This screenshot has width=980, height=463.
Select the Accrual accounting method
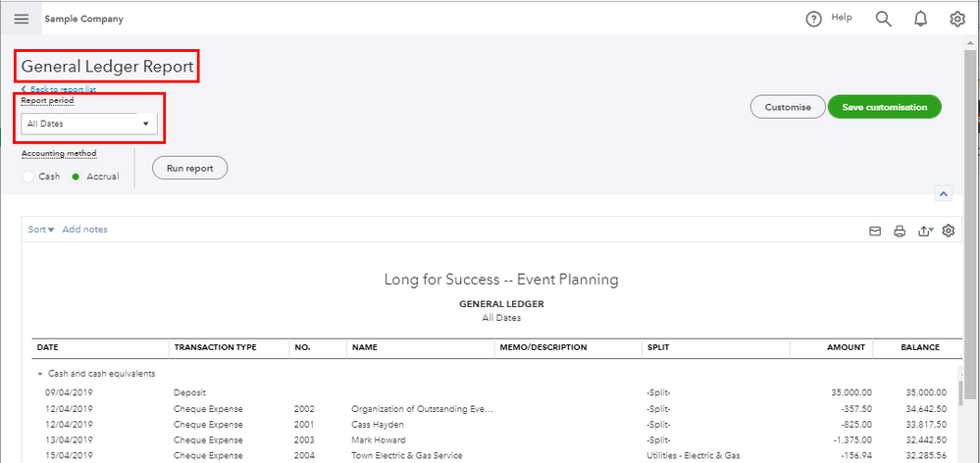(x=77, y=177)
